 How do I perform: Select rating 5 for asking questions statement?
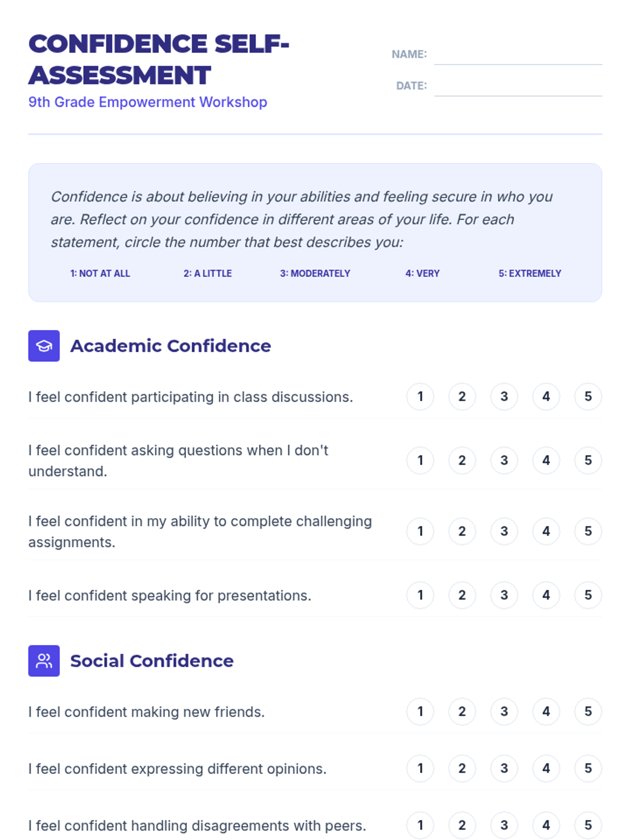(x=588, y=460)
